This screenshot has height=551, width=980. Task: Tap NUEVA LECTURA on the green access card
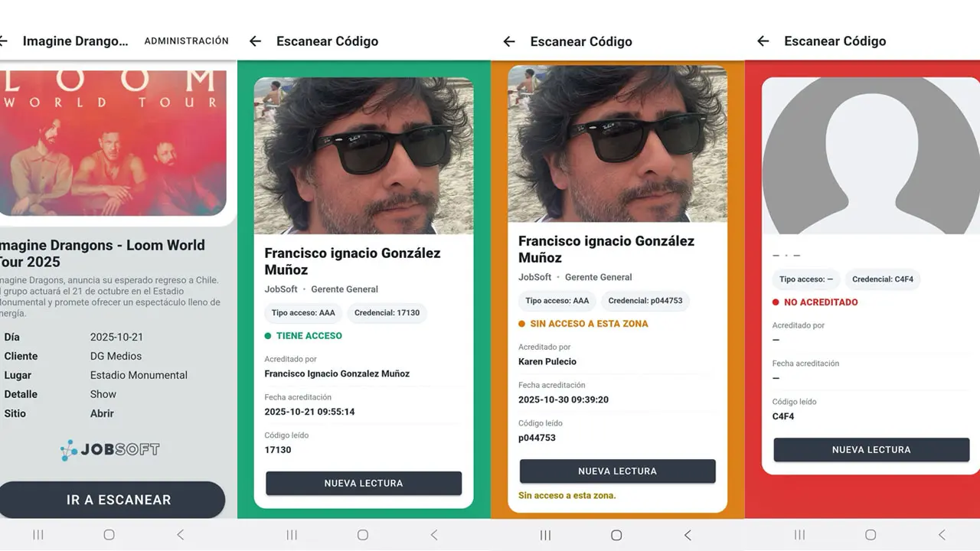(364, 483)
